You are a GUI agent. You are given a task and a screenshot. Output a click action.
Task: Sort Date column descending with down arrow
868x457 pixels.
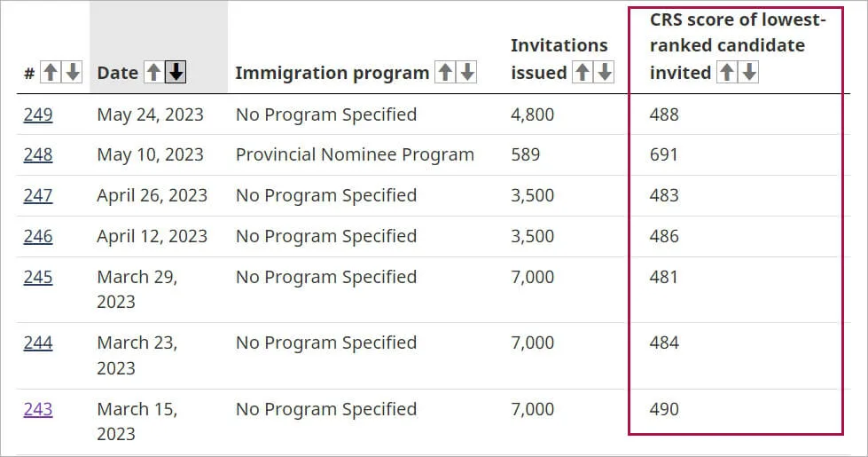pyautogui.click(x=176, y=73)
